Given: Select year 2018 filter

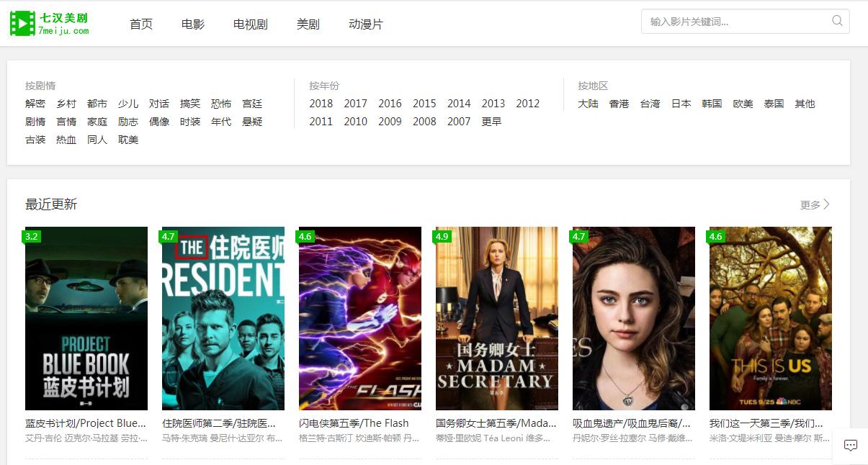Looking at the screenshot, I should 321,104.
